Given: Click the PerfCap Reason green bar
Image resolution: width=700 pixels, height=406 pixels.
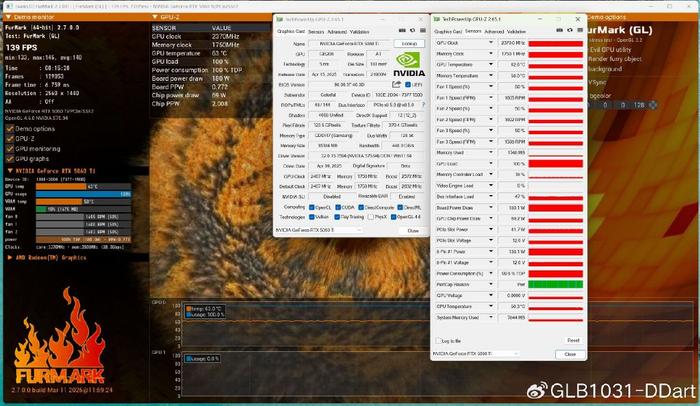Looking at the screenshot, I should pos(556,284).
